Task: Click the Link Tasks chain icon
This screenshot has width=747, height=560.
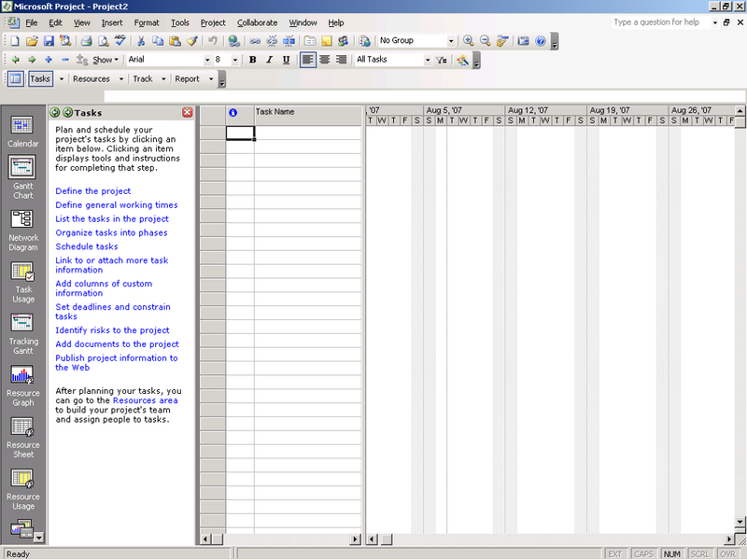Action: [255, 41]
